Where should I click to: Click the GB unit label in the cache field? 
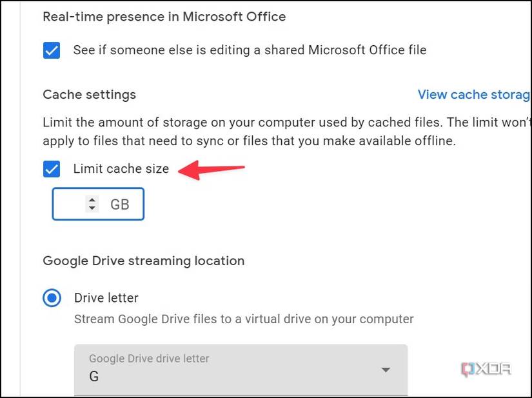click(x=120, y=204)
